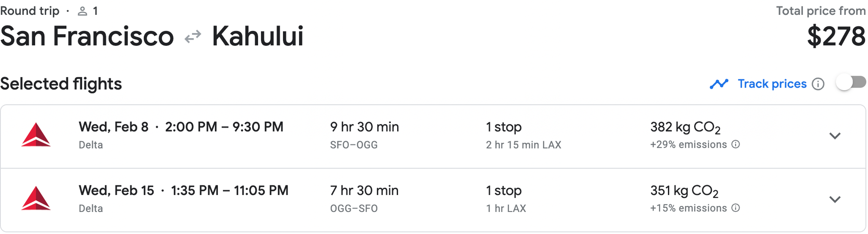Click the passenger count icon
This screenshot has width=868, height=234.
pos(83,11)
